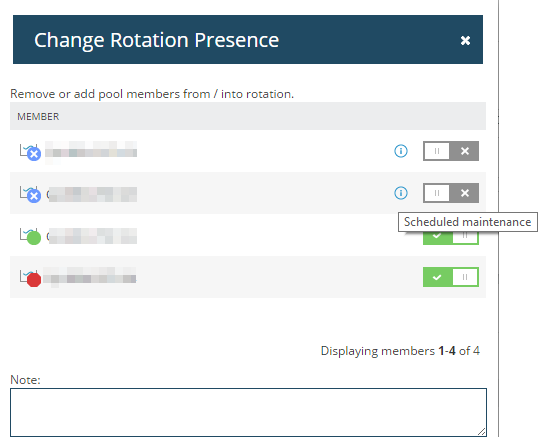The width and height of the screenshot is (538, 437).
Task: Select the red-status member's name
Action: tap(90, 277)
